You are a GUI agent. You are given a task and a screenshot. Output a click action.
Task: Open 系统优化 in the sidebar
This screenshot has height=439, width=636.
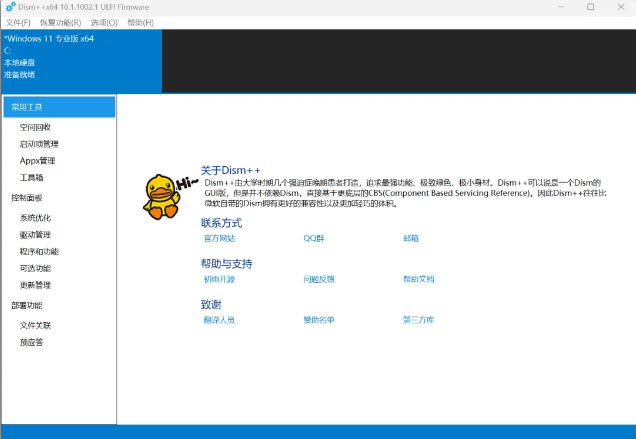[x=35, y=218]
